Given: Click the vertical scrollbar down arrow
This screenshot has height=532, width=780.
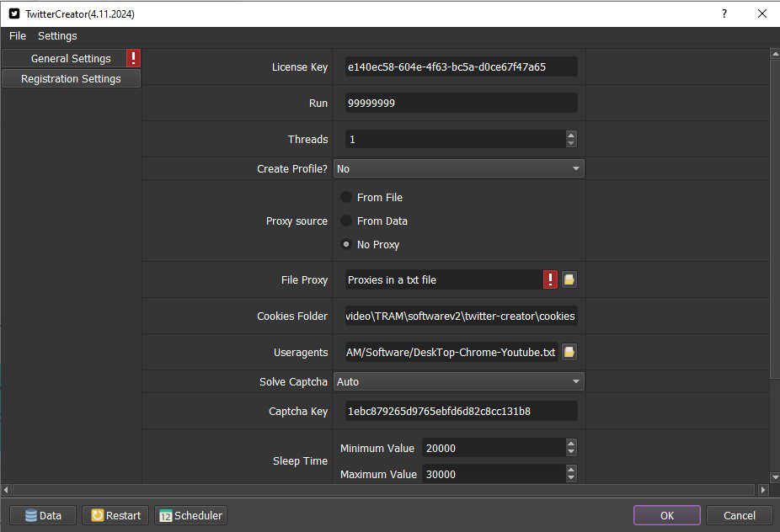Looking at the screenshot, I should 775,477.
